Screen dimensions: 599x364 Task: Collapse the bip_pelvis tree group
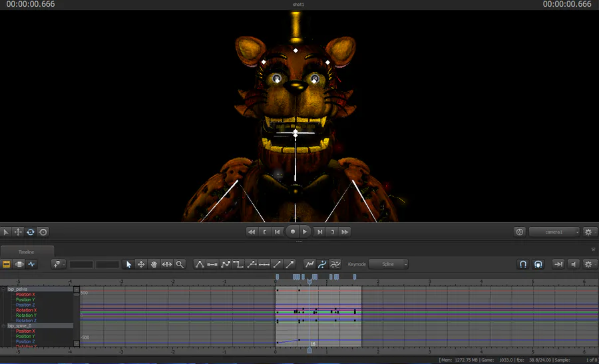coord(3,289)
